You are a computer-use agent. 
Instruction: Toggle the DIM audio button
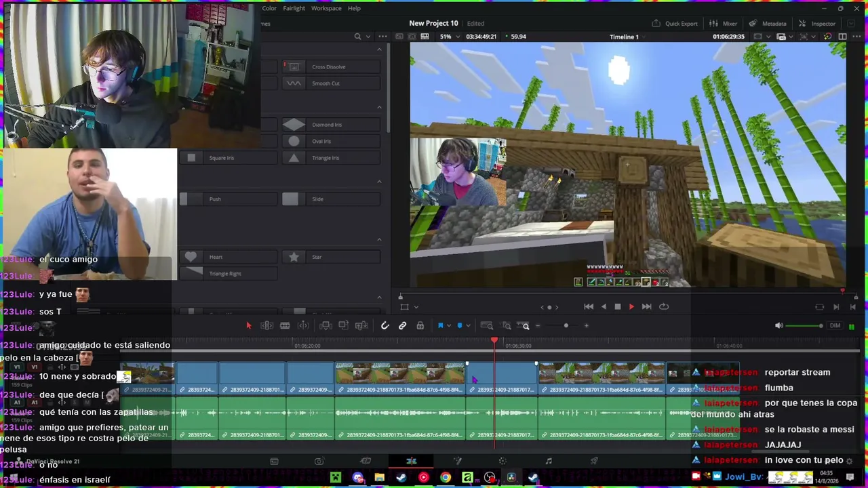835,326
